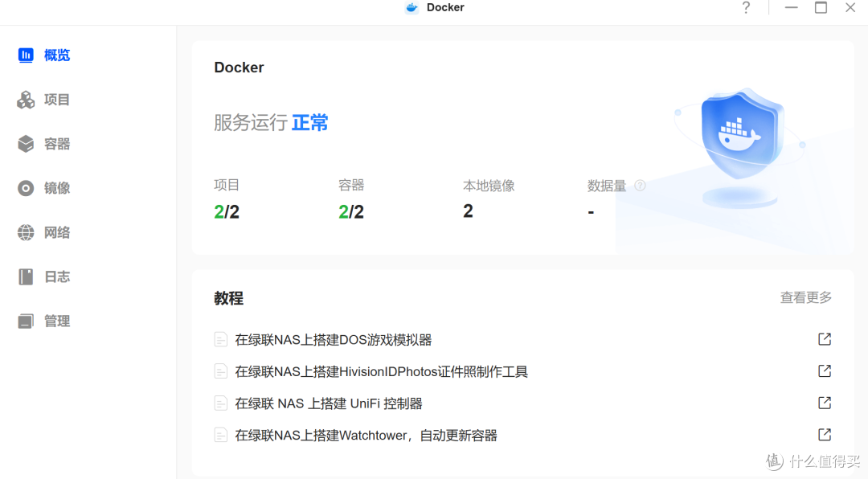Maximize the Docker window
The height and width of the screenshot is (479, 868).
tap(821, 8)
